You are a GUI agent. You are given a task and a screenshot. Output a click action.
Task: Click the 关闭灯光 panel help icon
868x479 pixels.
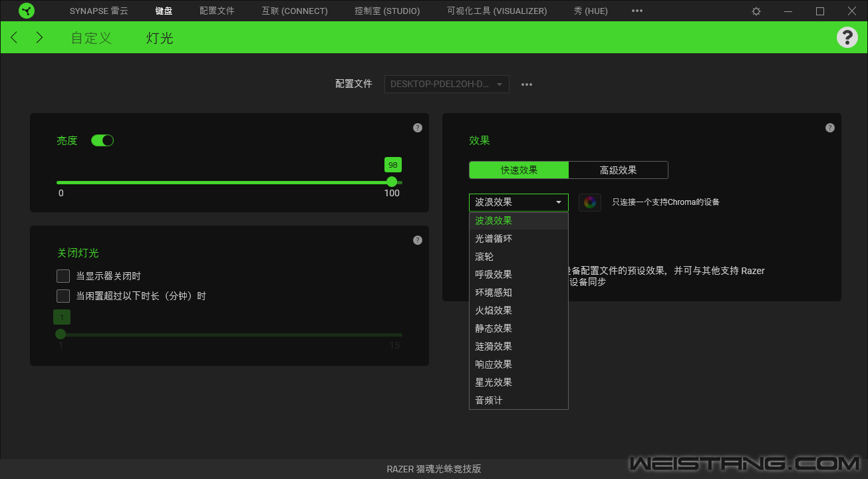[418, 240]
